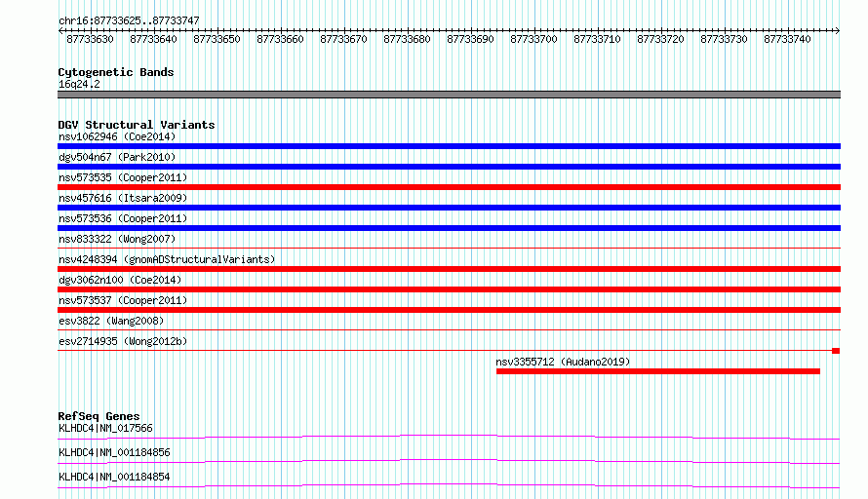
Task: Click the magenta line for KLHDC4 NM_001184854
Action: click(449, 485)
